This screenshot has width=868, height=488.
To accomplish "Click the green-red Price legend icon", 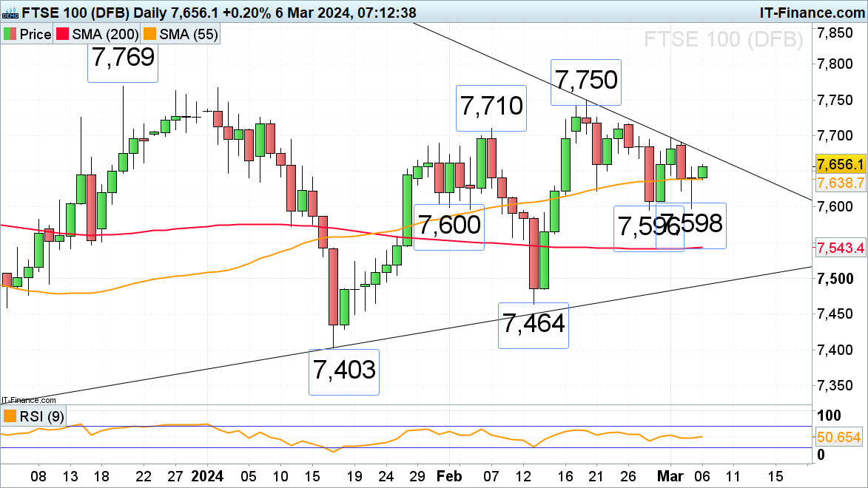I will (10, 34).
